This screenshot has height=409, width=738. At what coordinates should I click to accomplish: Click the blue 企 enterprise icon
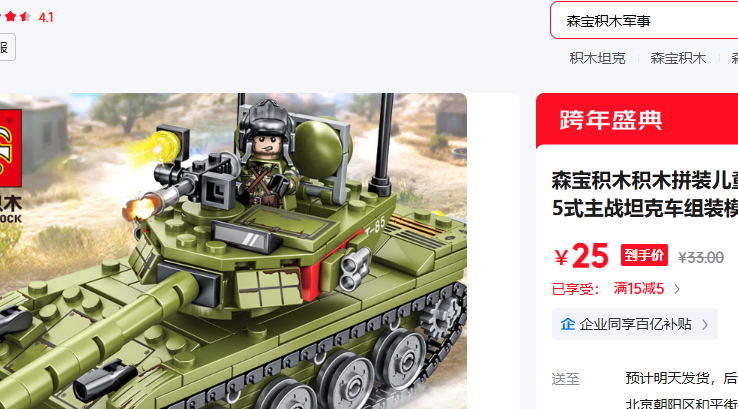click(568, 324)
